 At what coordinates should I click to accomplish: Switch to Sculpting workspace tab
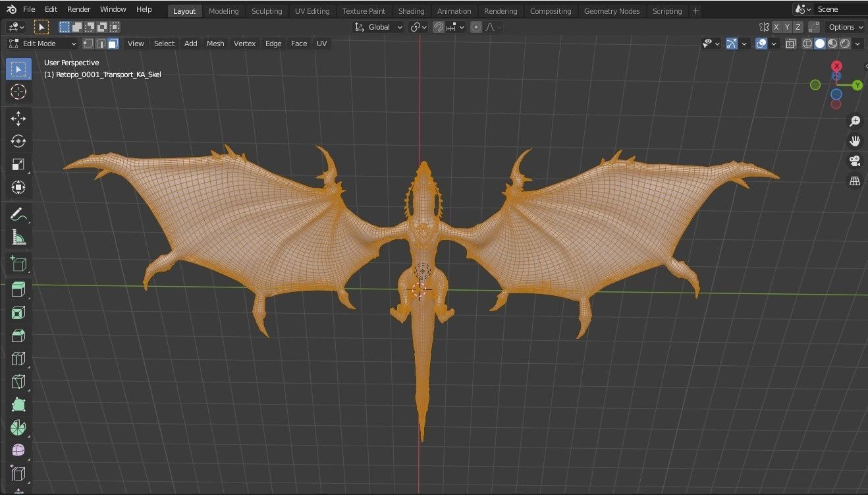pos(267,11)
